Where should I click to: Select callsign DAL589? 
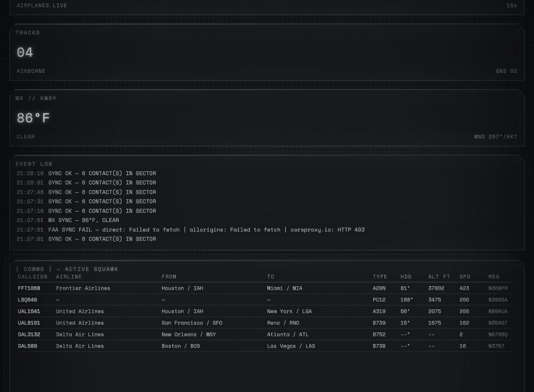pos(27,346)
